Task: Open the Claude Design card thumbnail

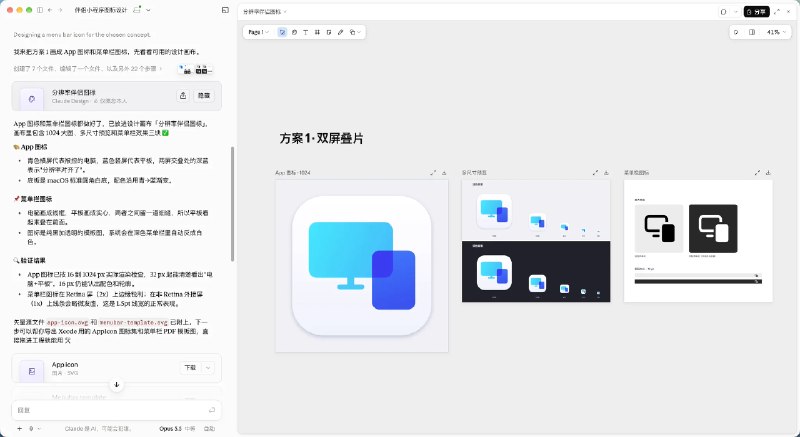Action: click(32, 99)
